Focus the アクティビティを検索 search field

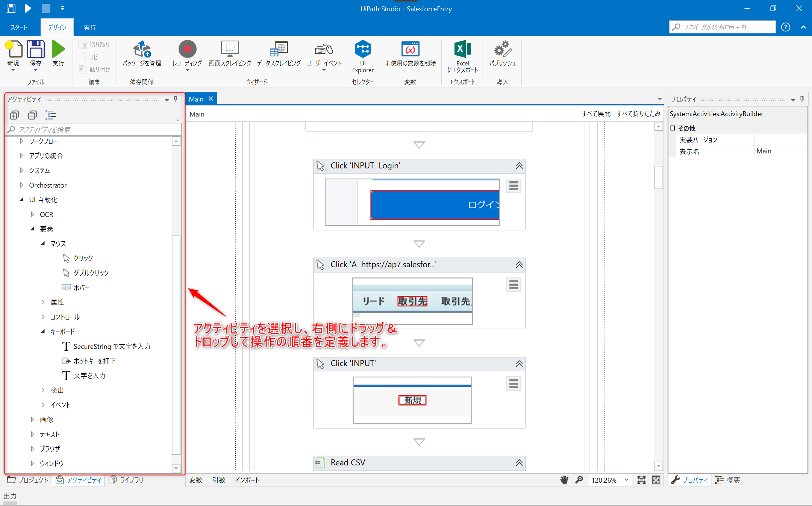coord(94,130)
